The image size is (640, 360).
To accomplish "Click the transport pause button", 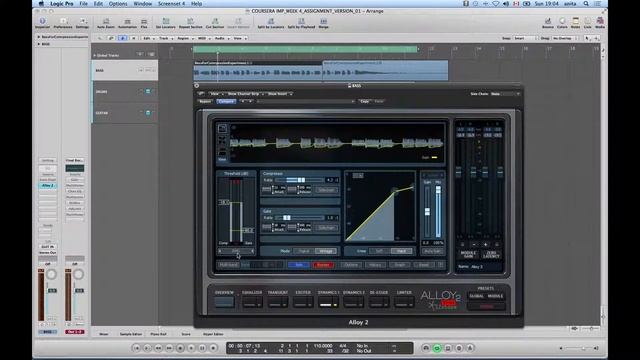I will pyautogui.click(x=202, y=348).
